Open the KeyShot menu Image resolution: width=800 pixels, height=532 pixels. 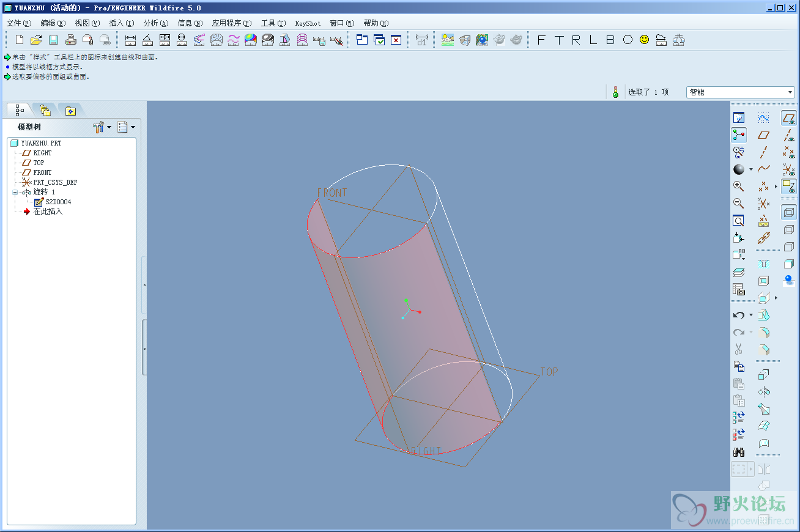tap(308, 23)
